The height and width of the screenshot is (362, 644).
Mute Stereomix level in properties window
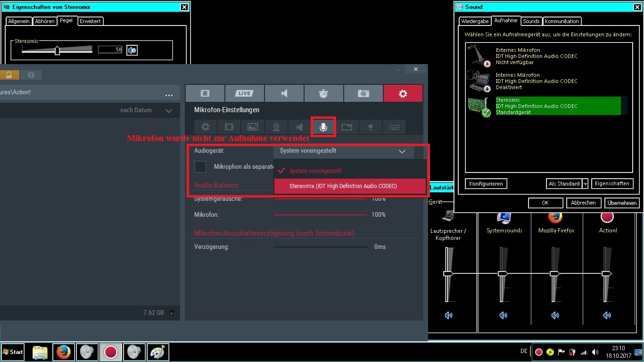click(x=132, y=50)
